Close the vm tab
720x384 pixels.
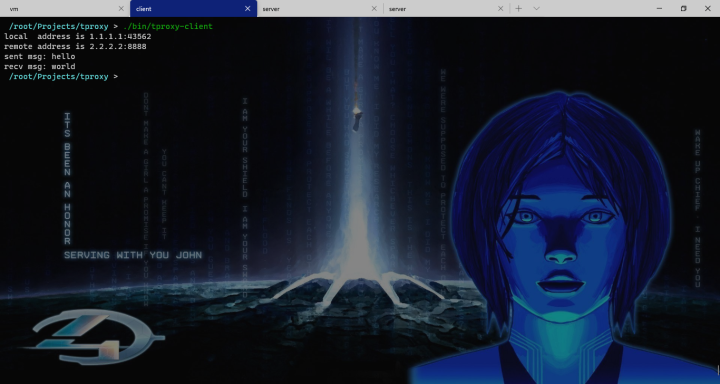(x=121, y=9)
